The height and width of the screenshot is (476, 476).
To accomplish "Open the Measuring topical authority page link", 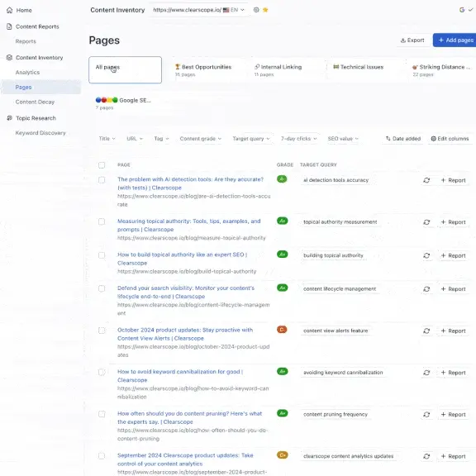I will pos(188,226).
